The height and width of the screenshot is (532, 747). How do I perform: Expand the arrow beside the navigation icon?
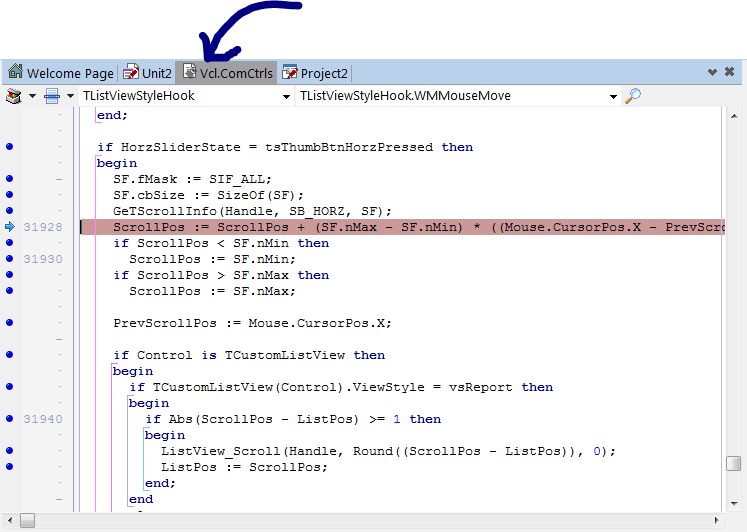tap(32, 96)
